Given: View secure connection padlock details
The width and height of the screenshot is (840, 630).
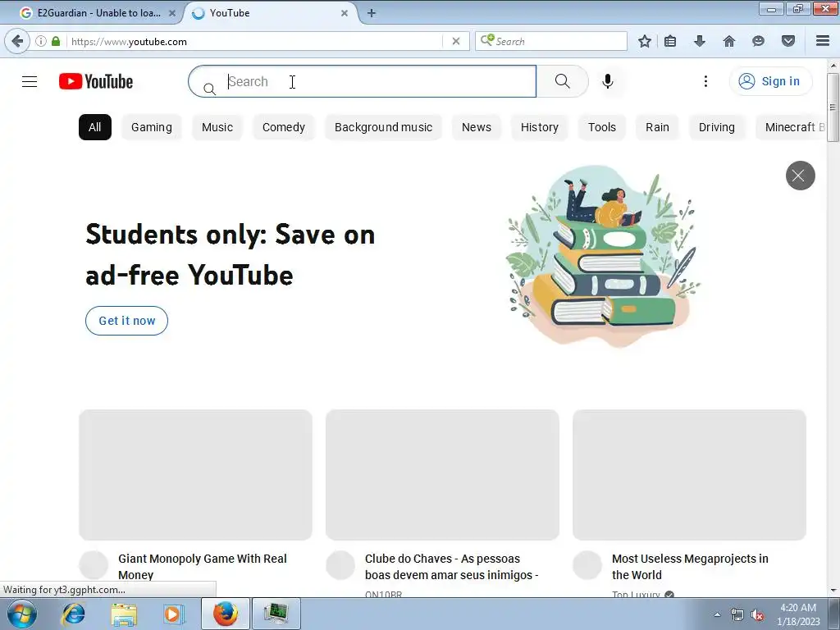Looking at the screenshot, I should click(56, 41).
